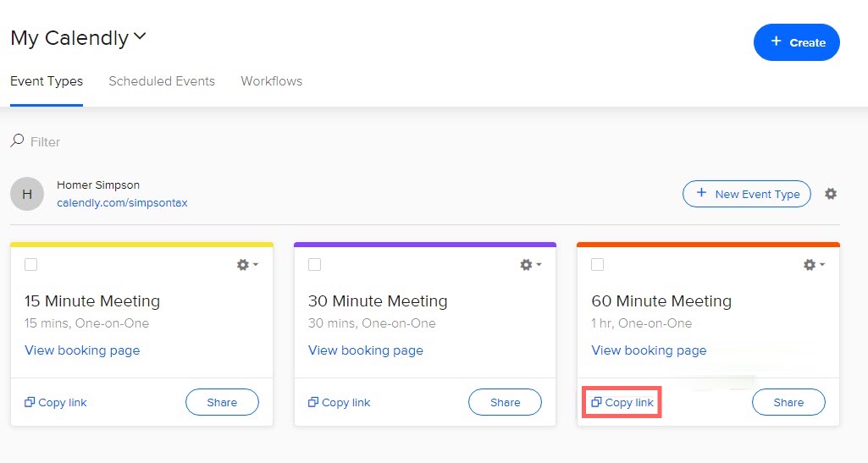868x463 pixels.
Task: Share the 30 Minute Meeting event
Action: (x=505, y=403)
